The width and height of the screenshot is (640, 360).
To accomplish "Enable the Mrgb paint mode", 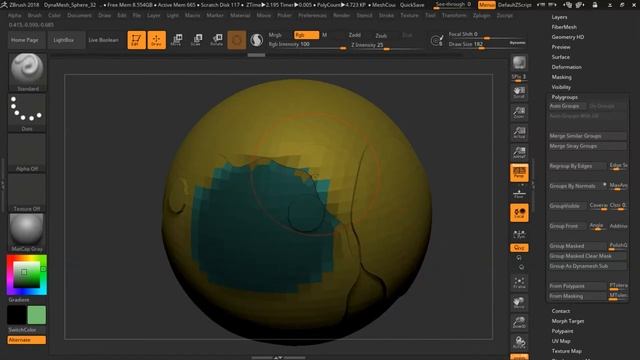I will click(275, 35).
